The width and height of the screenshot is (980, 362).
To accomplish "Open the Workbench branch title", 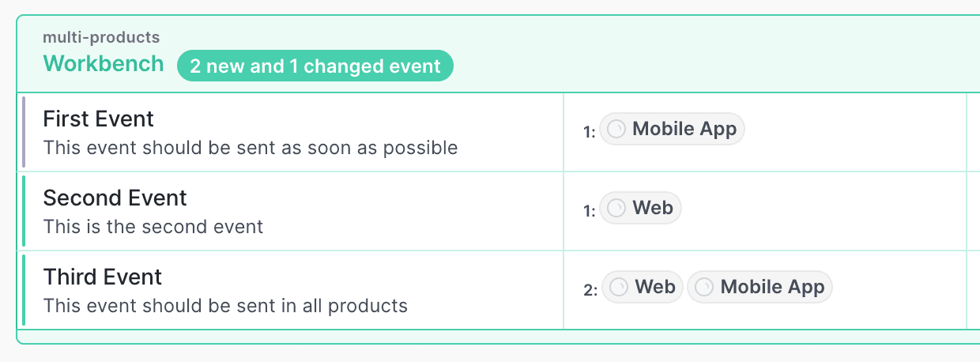I will point(104,64).
